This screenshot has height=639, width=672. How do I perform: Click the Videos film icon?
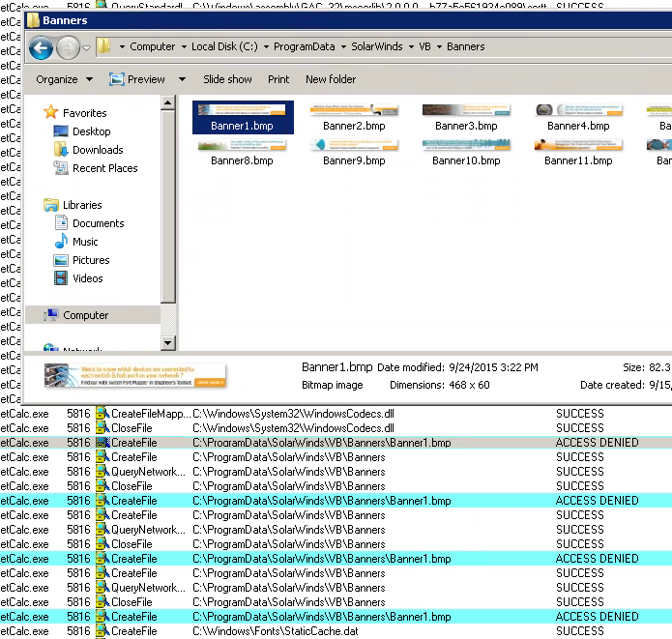[x=61, y=278]
